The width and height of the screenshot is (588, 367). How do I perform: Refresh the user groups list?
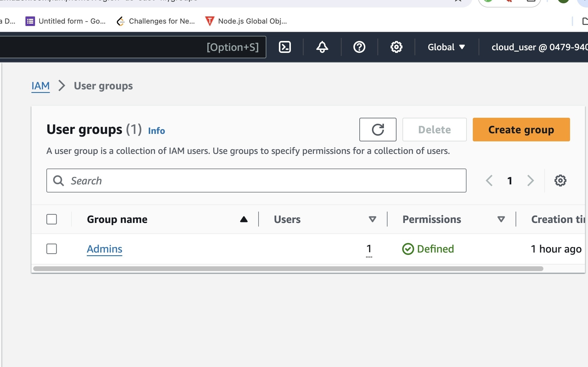(x=378, y=129)
